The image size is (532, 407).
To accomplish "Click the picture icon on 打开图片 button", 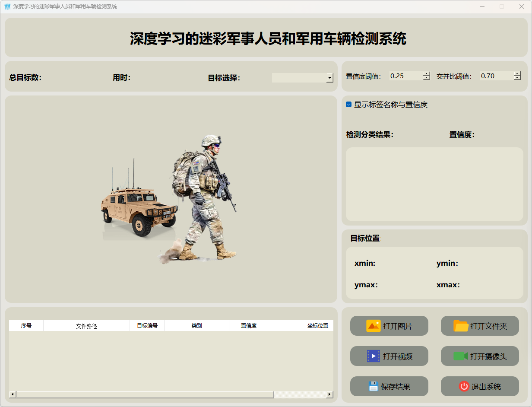I will tap(373, 326).
